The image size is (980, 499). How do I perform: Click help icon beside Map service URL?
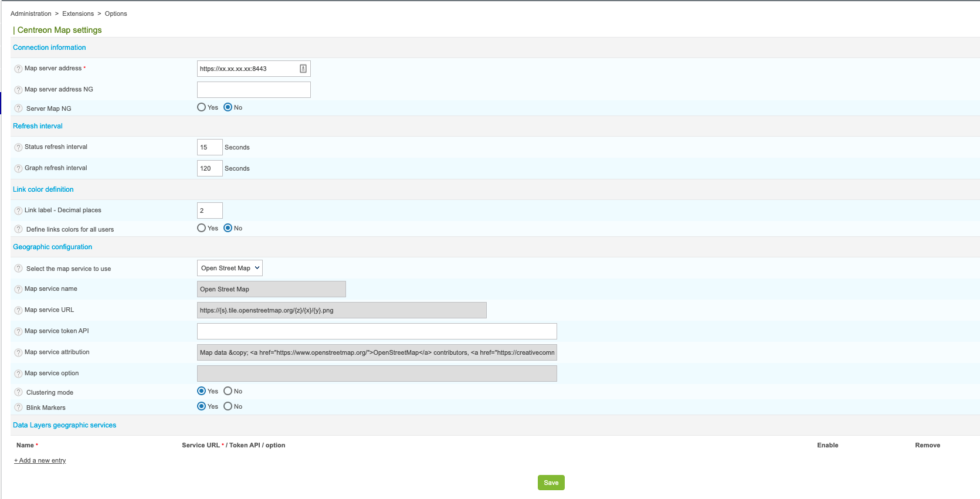(18, 311)
